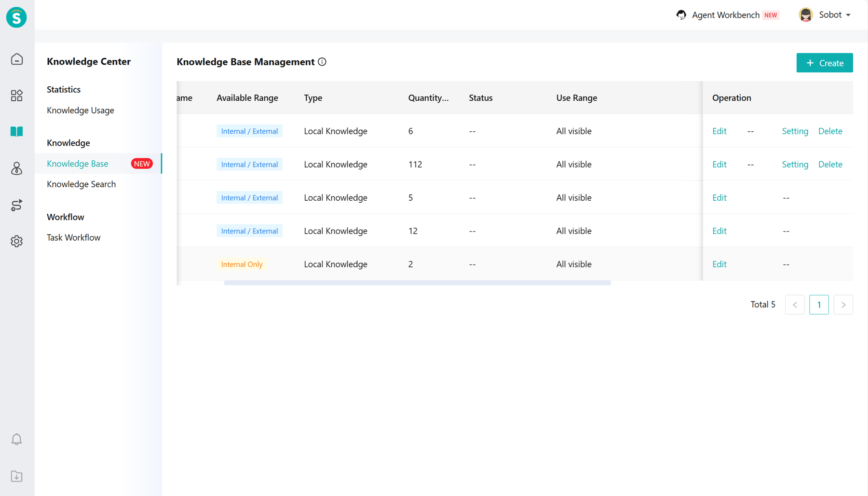Click the horizontal table scrollbar
This screenshot has width=868, height=496.
(417, 283)
